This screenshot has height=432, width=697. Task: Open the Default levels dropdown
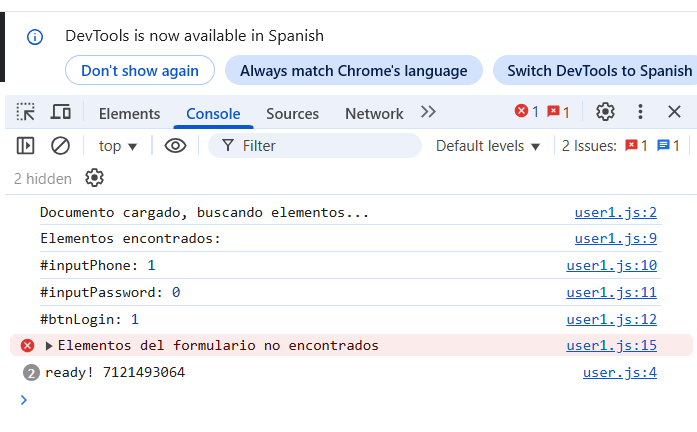(488, 146)
